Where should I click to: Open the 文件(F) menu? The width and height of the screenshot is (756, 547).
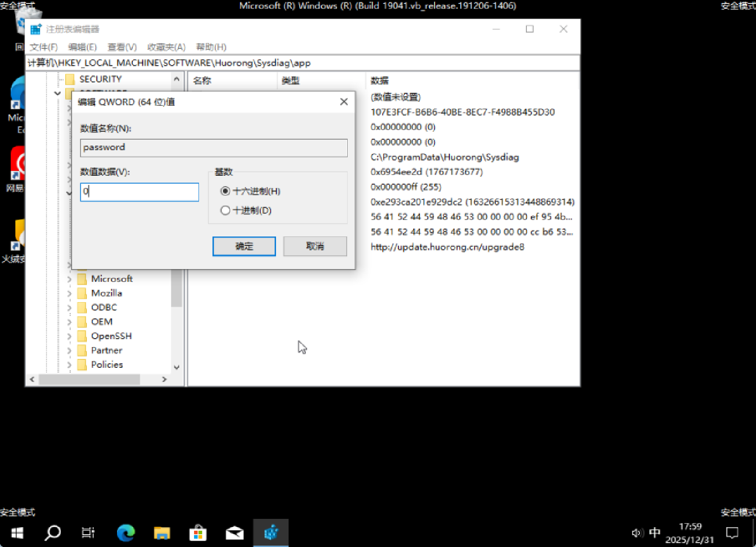43,47
